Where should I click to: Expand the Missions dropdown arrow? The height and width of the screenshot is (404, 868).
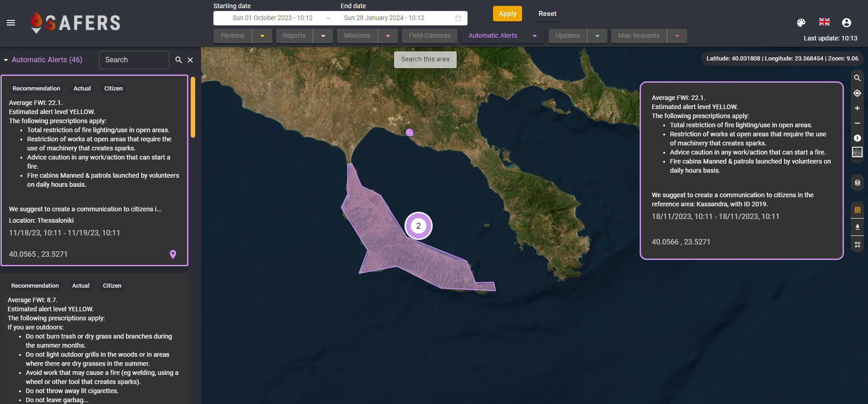388,35
